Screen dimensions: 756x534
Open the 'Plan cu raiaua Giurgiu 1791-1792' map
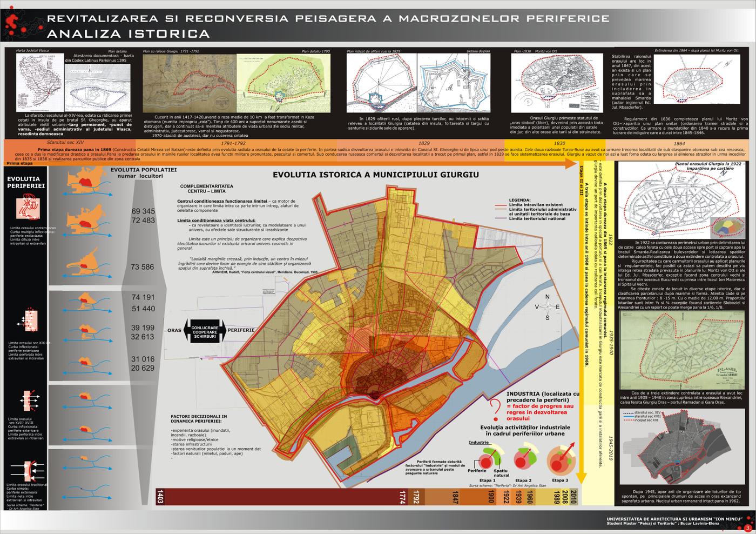188,83
